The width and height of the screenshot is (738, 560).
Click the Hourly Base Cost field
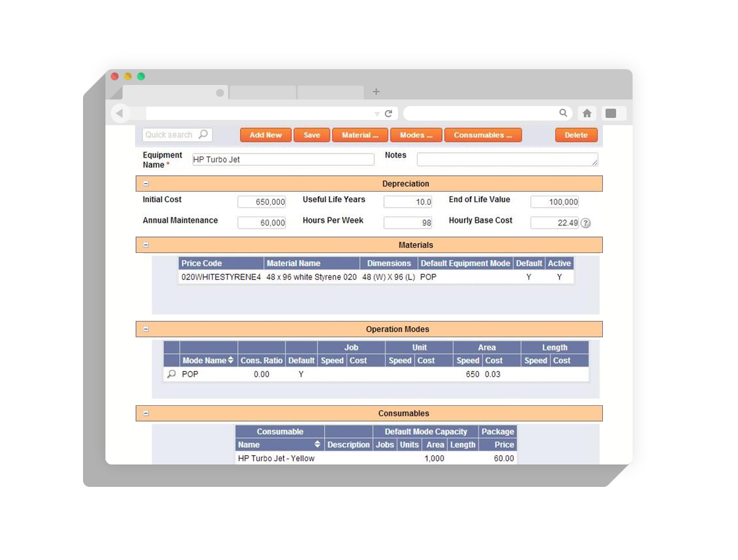(x=554, y=223)
